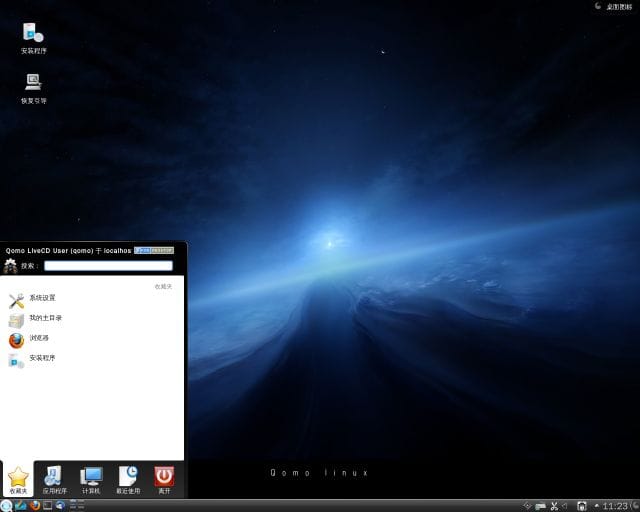Launch 浏览器 Firefox from the menu
Viewport: 640px width, 512px height.
coord(38,338)
